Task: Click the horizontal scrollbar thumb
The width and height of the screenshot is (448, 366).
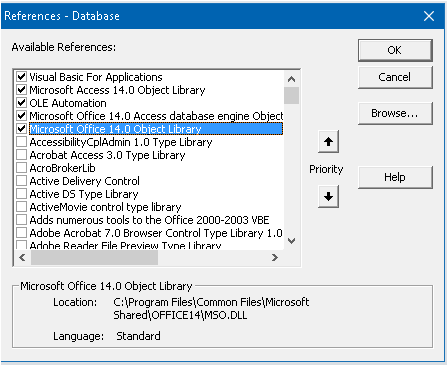Action: coord(94,257)
